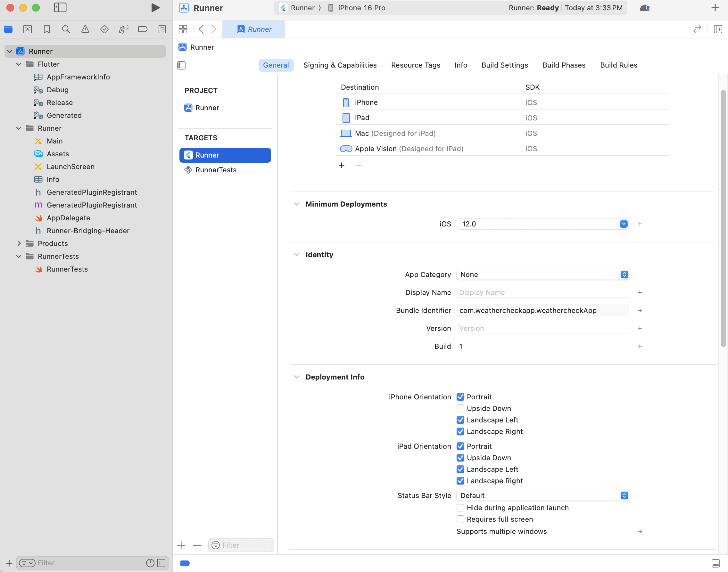This screenshot has height=572, width=728.
Task: Select the RunnerTests target
Action: (x=216, y=170)
